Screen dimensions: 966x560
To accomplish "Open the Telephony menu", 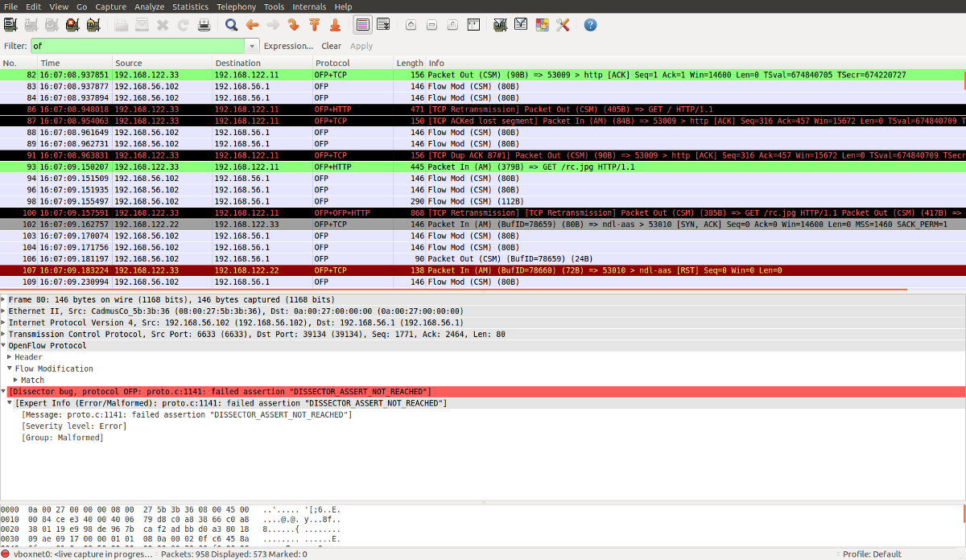I will pyautogui.click(x=236, y=6).
